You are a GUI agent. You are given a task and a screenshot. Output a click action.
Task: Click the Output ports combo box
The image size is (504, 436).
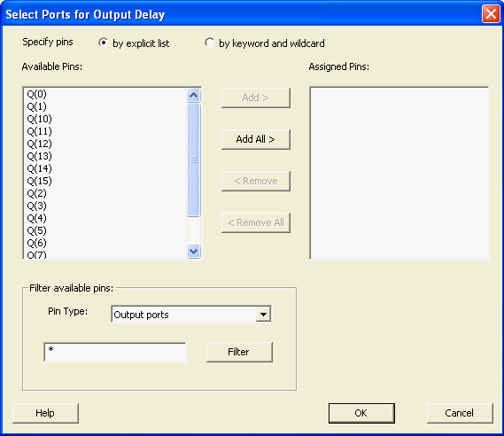click(191, 315)
